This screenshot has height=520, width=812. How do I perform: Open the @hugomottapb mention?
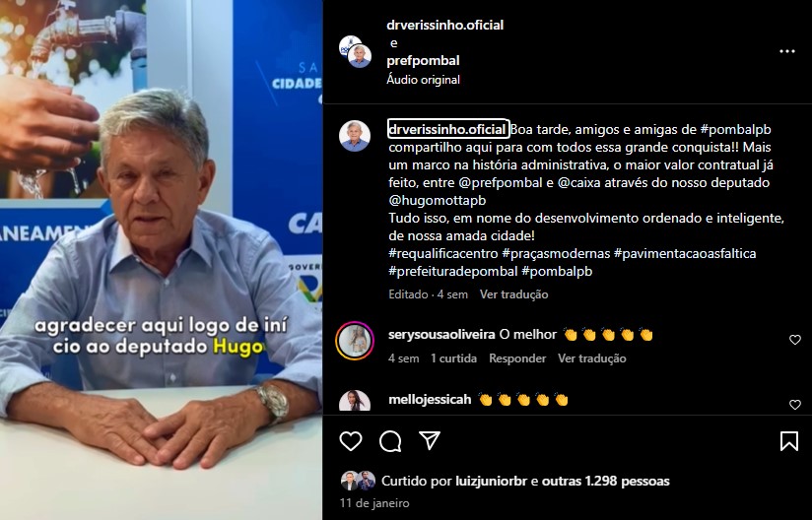tap(438, 200)
